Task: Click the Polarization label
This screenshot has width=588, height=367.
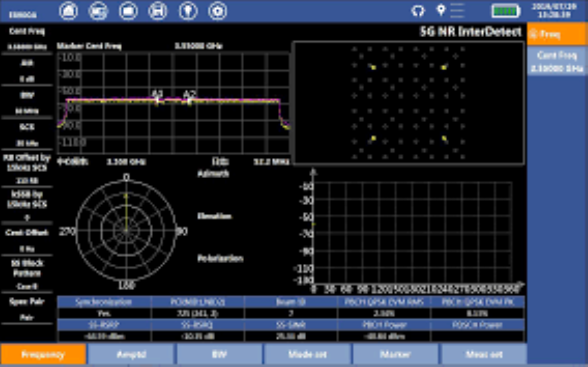Action: click(x=220, y=258)
